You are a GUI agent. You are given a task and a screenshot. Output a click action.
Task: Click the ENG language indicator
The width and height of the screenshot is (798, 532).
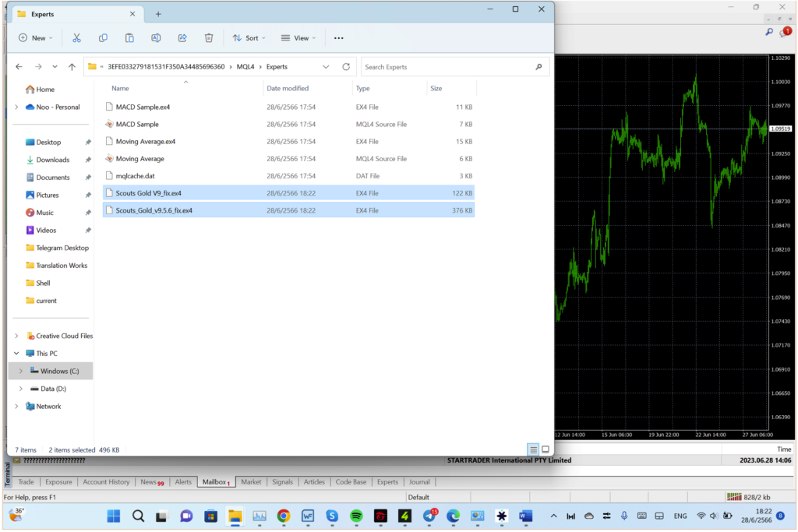pyautogui.click(x=680, y=516)
